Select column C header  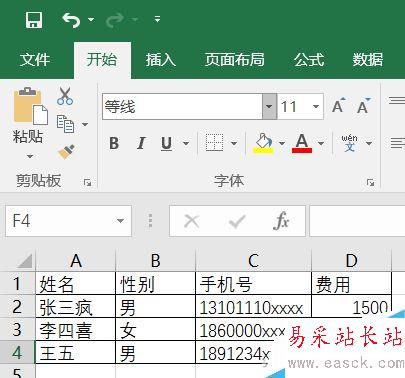(253, 261)
